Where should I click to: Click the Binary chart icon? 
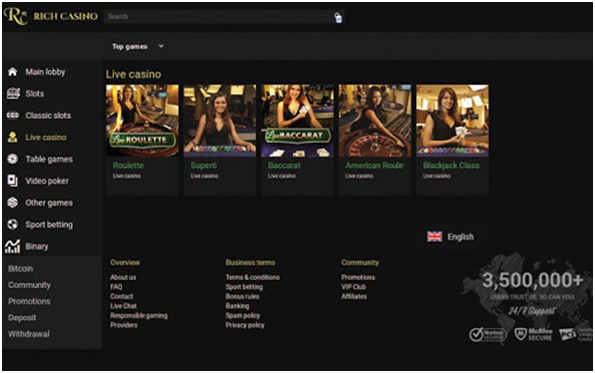[x=13, y=246]
